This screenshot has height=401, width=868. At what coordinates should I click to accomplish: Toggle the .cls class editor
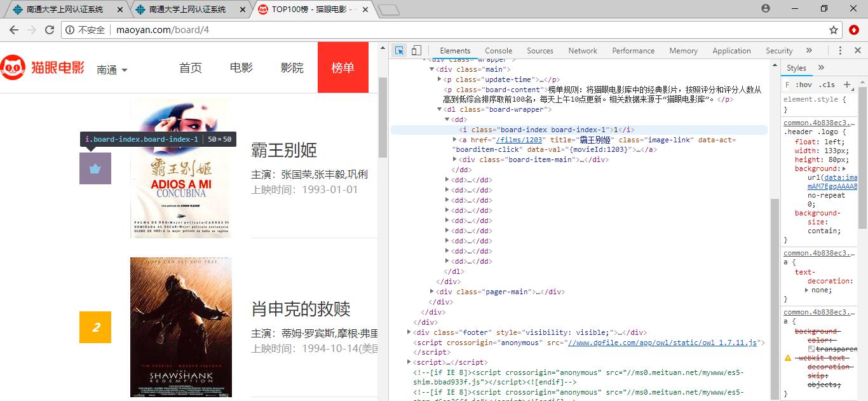pyautogui.click(x=827, y=85)
